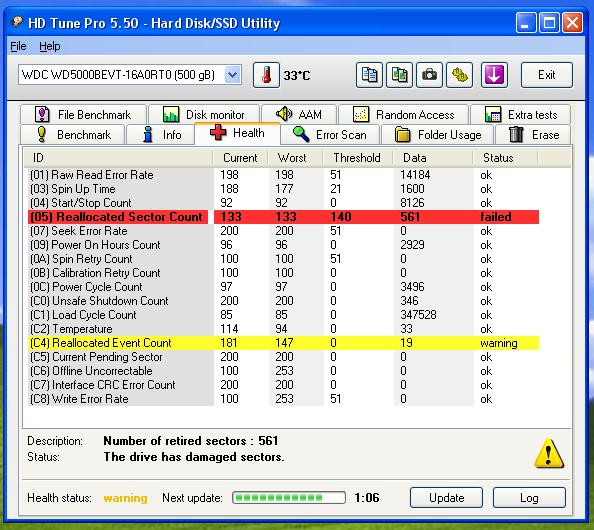Click the yellow-highlighted 'warning' status cell
Image resolution: width=594 pixels, height=530 pixels.
pos(499,343)
